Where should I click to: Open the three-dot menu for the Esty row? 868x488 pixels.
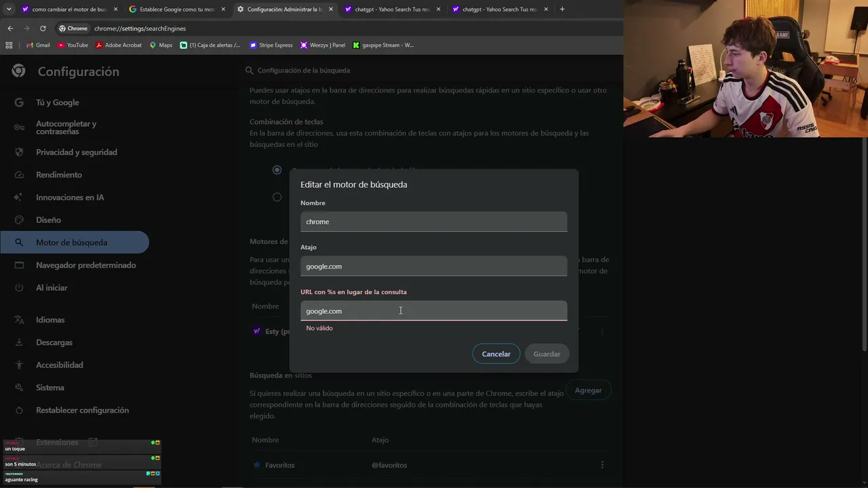[602, 331]
